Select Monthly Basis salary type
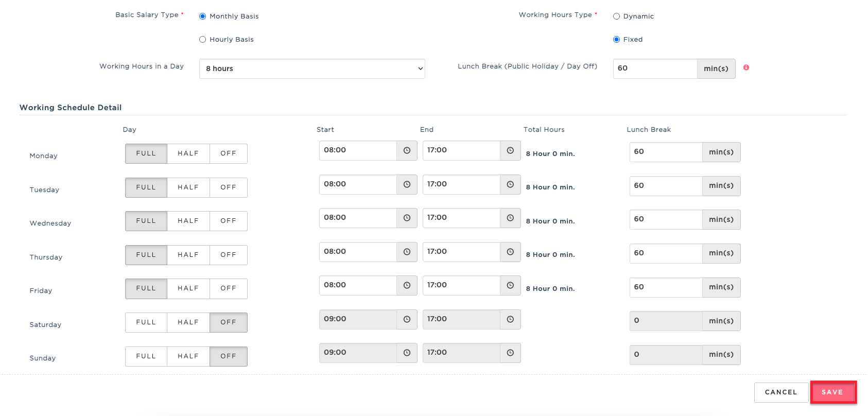This screenshot has height=416, width=868. coord(203,16)
